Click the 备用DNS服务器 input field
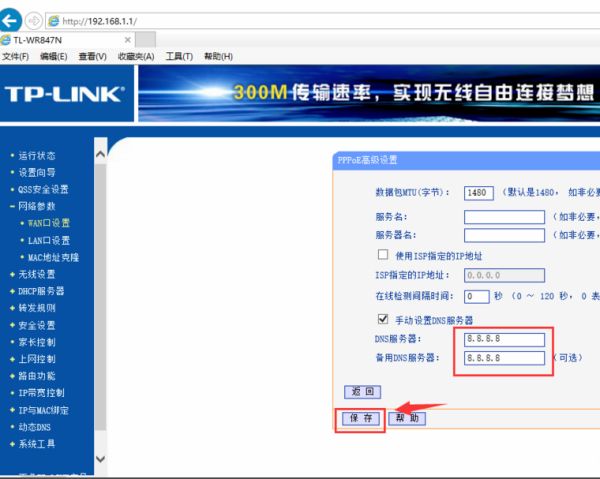The height and width of the screenshot is (479, 600). pyautogui.click(x=505, y=357)
